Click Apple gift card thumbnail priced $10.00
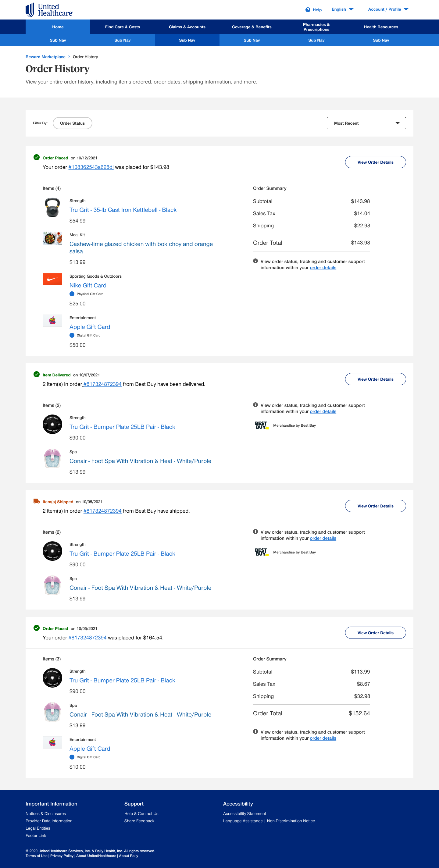The width and height of the screenshot is (439, 868). [x=52, y=742]
